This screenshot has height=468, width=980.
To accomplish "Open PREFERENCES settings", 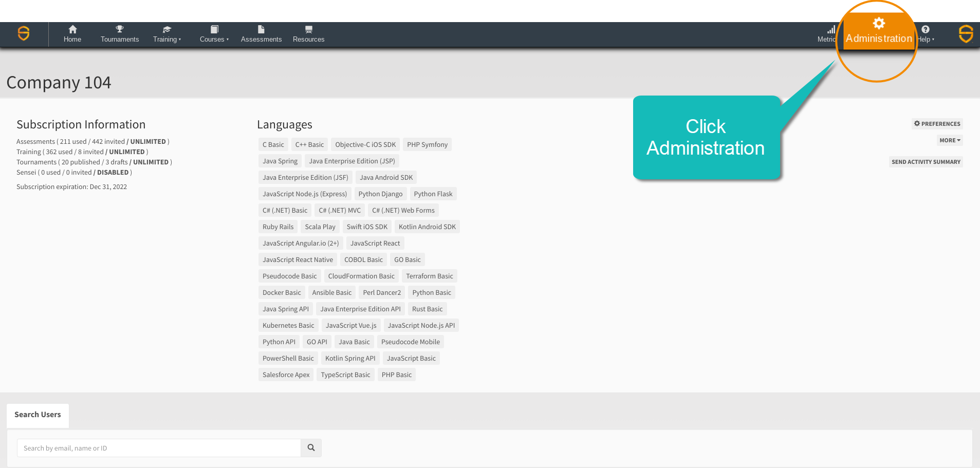I will [936, 123].
